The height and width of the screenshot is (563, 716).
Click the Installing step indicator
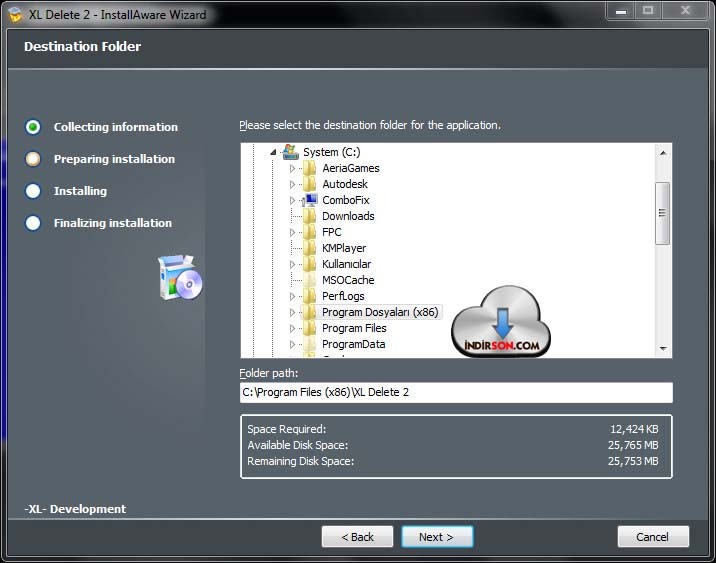tap(33, 191)
